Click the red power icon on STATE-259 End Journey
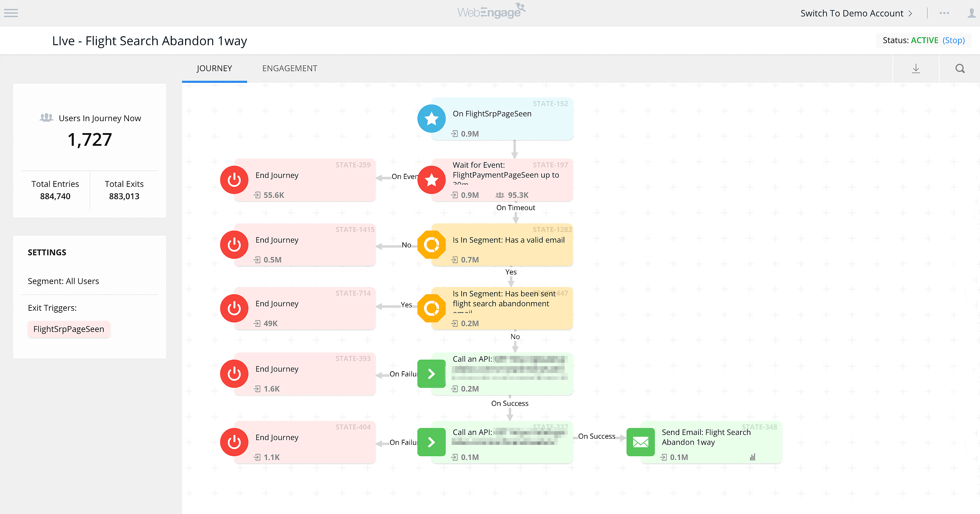Viewport: 980px width, 514px height. (x=234, y=180)
